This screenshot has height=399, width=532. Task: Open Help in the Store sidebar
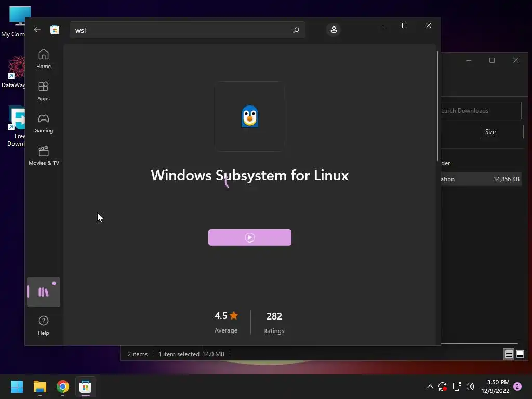click(x=44, y=325)
